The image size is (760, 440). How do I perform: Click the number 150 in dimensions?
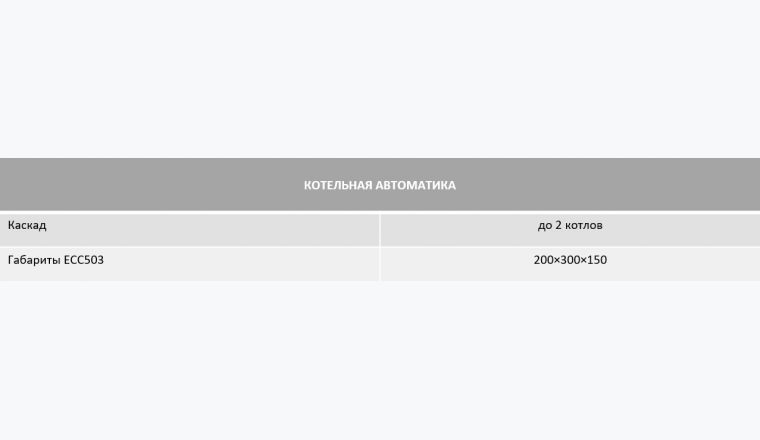coord(597,260)
